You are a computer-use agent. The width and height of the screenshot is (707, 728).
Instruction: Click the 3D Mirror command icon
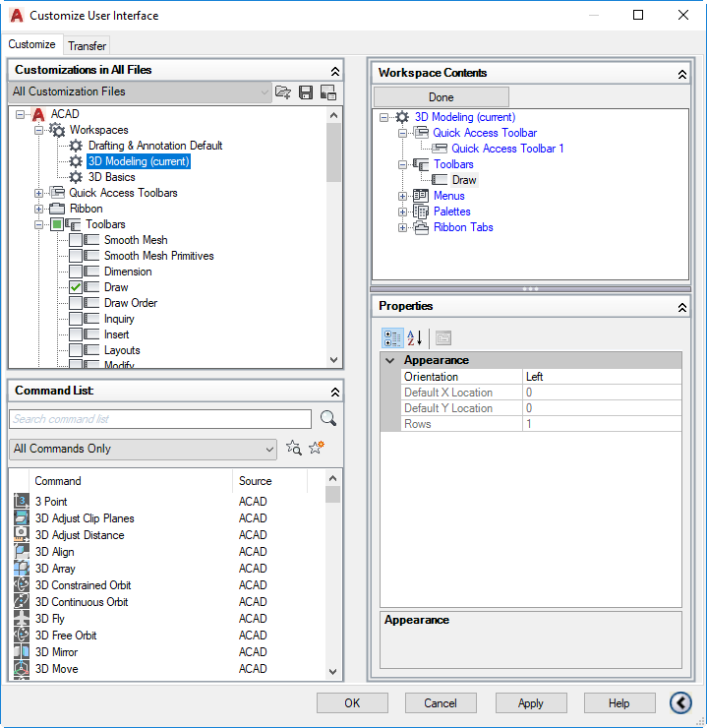22,651
